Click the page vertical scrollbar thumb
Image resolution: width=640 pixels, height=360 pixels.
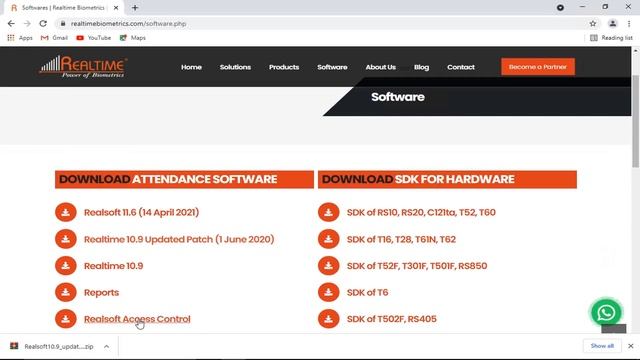tap(636, 121)
